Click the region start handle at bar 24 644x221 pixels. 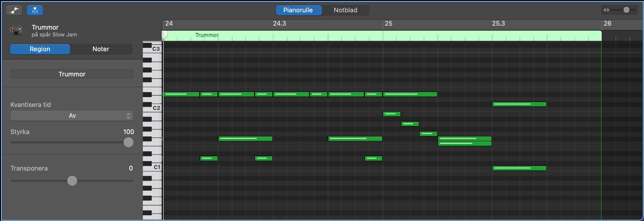(165, 35)
